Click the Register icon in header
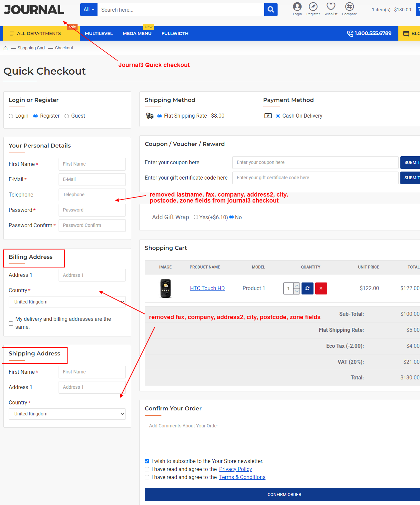 (x=313, y=7)
